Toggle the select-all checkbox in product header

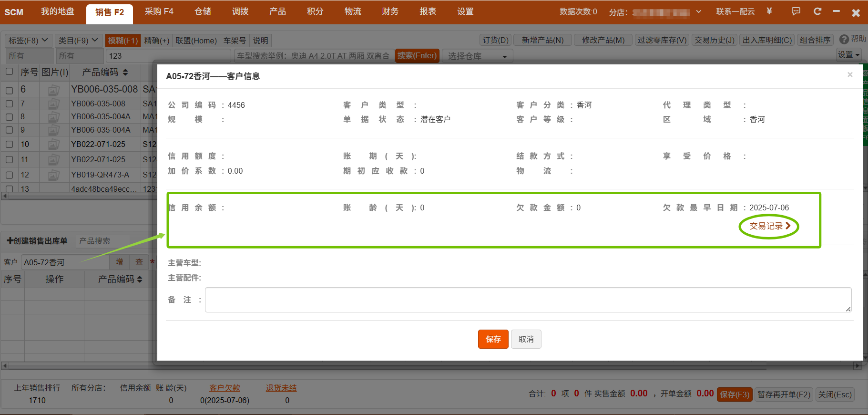pyautogui.click(x=9, y=72)
